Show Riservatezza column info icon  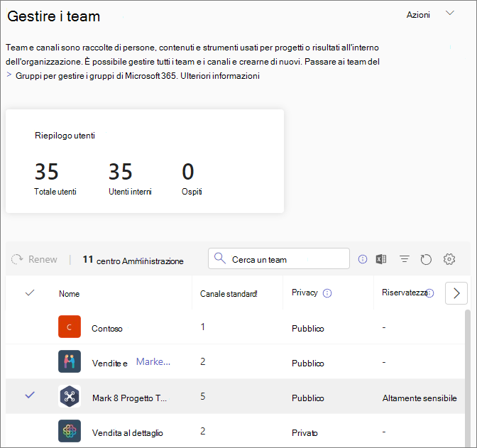430,293
